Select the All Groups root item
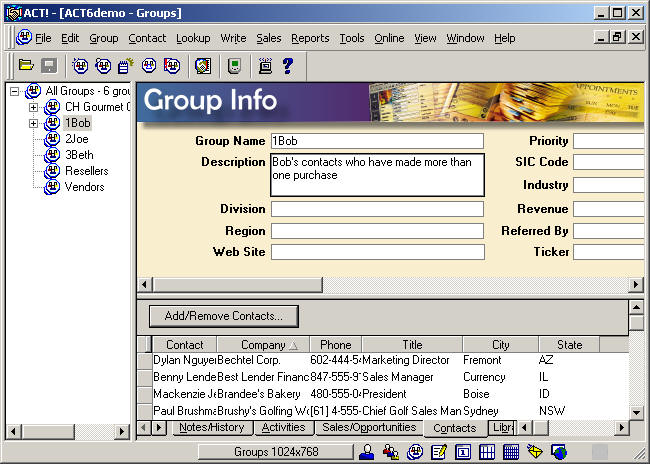650x464 pixels. [x=87, y=91]
